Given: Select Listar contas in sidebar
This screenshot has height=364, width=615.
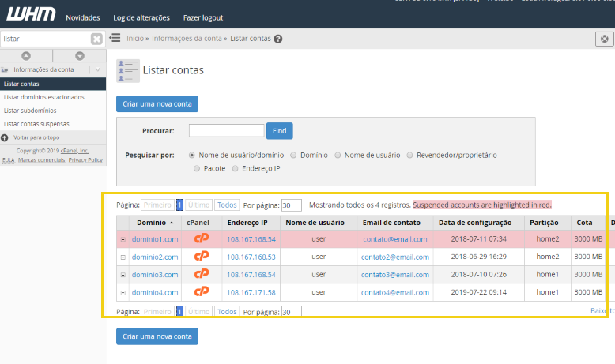Looking at the screenshot, I should 53,84.
